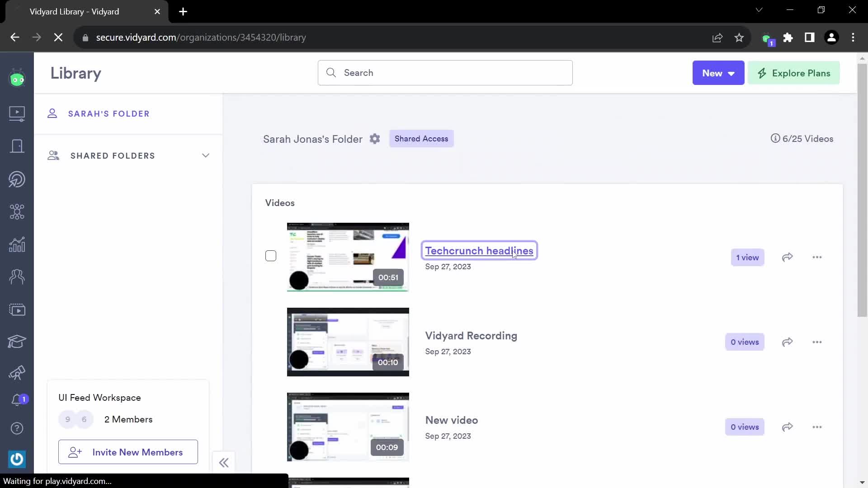Open the integrations hexagon cluster sidebar icon
This screenshot has width=868, height=488.
(17, 211)
